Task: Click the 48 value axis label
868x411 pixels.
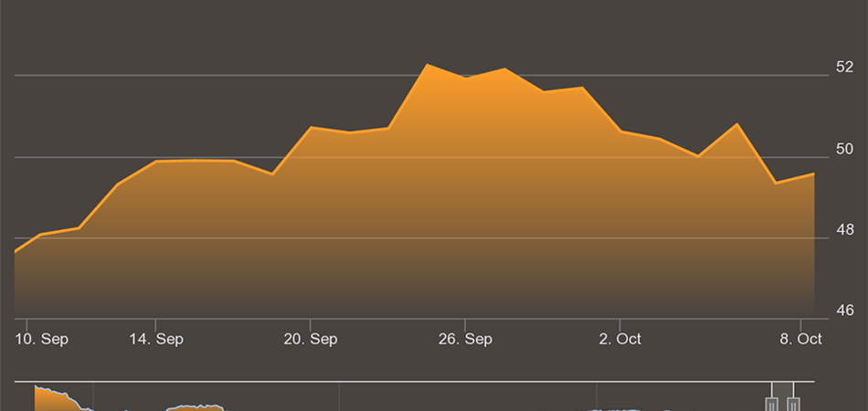Action: pos(845,230)
